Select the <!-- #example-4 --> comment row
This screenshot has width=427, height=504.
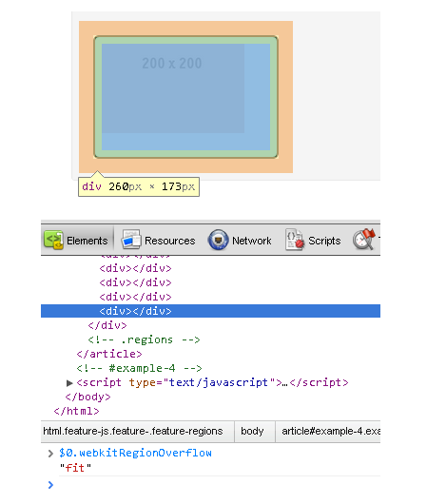(139, 368)
